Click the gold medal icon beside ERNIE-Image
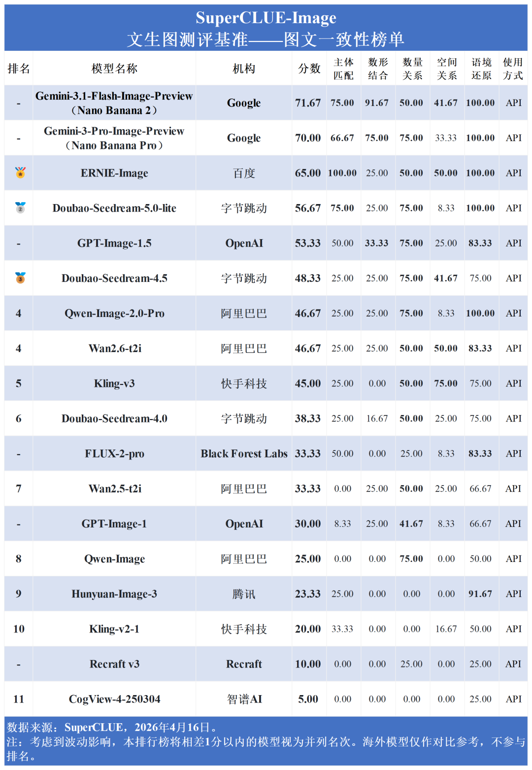The width and height of the screenshot is (532, 770). [x=20, y=173]
